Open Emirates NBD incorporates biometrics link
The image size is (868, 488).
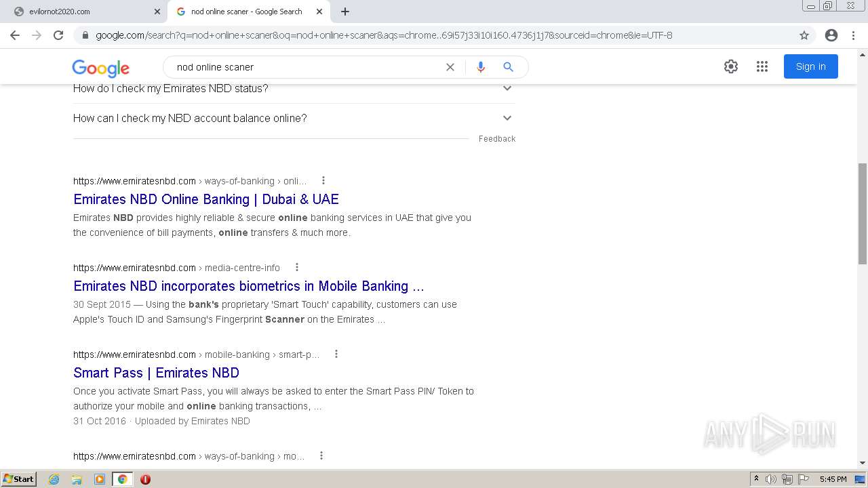pyautogui.click(x=249, y=286)
